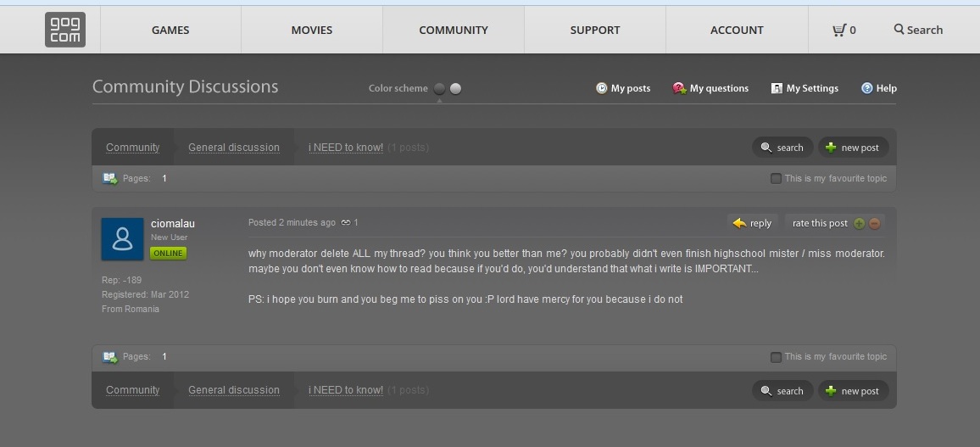Open the shopping cart icon

point(839,30)
